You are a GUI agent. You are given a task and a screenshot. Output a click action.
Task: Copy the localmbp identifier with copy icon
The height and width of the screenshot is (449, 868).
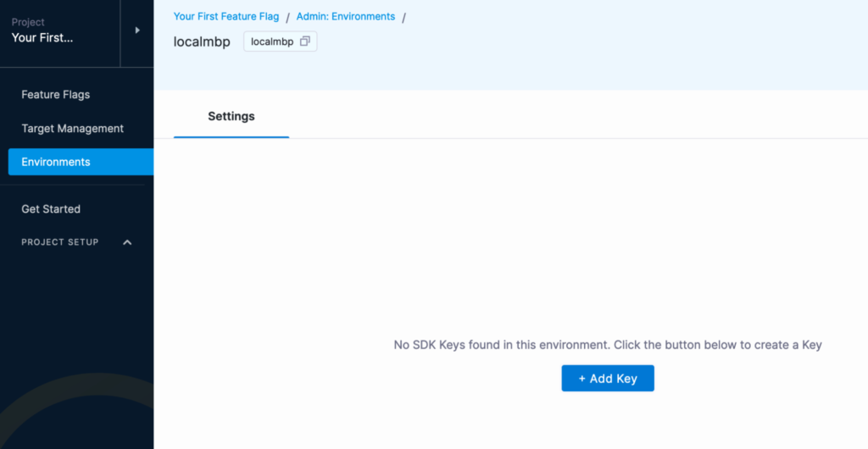pos(304,42)
